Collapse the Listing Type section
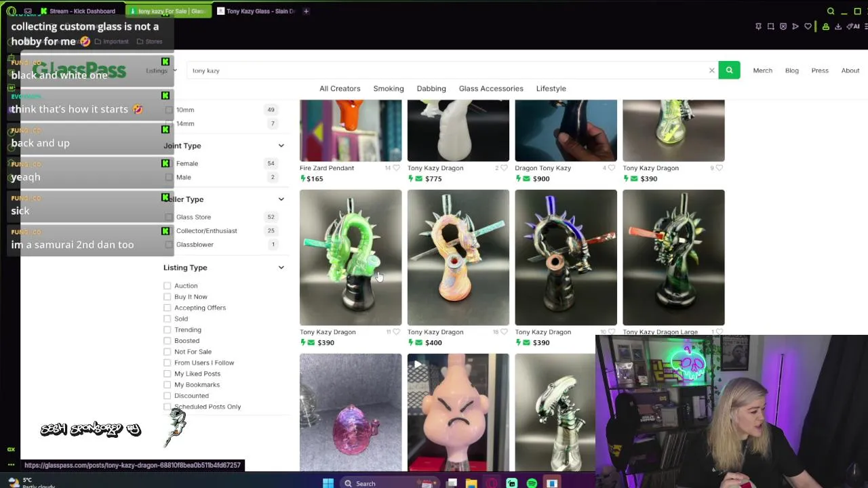 tap(281, 268)
